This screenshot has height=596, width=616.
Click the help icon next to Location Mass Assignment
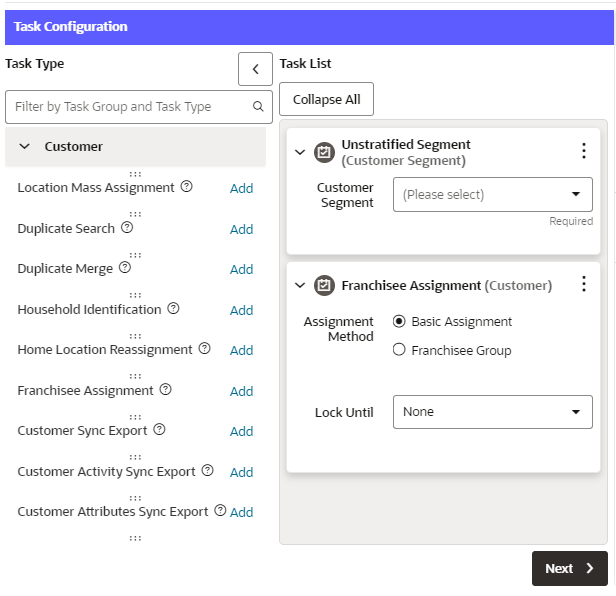point(187,186)
